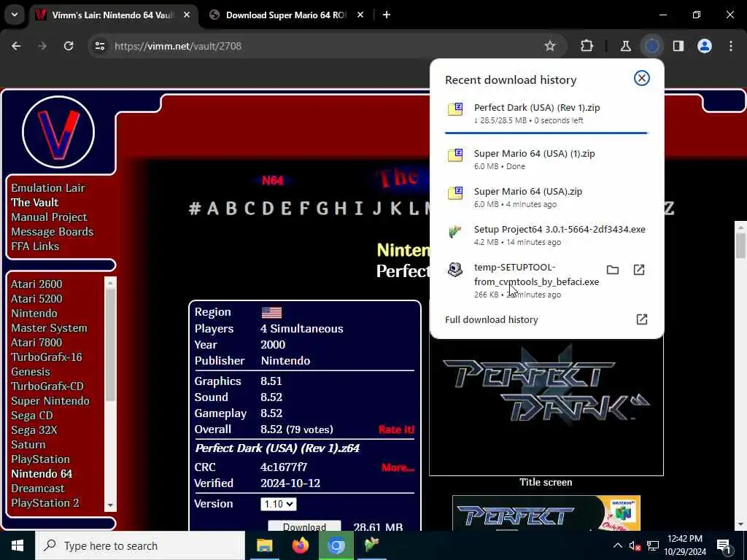Select Super Nintendo in system list
Viewport: 747px width, 560px height.
50,401
